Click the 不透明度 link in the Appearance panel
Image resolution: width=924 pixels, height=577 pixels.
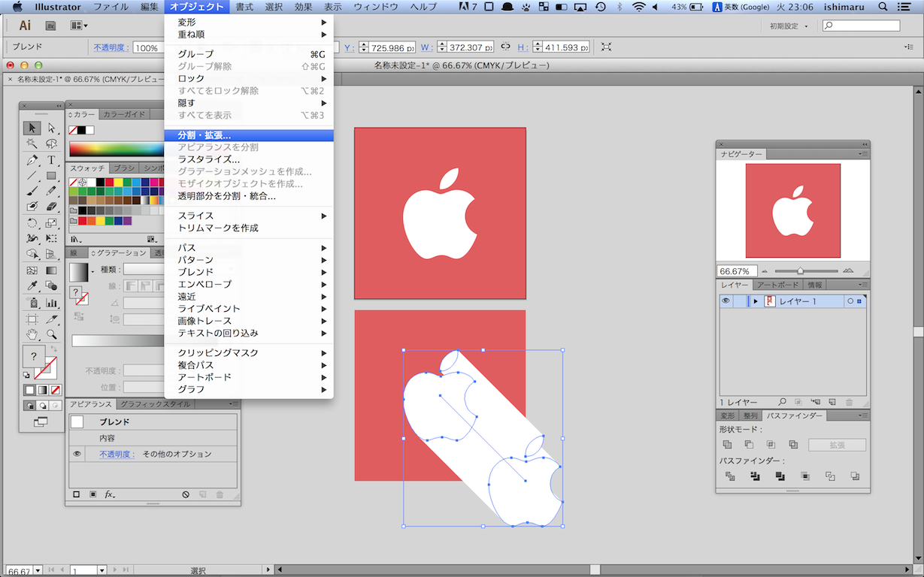pyautogui.click(x=117, y=454)
